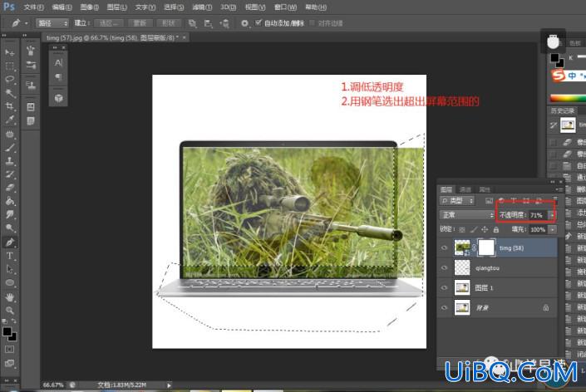Select the Horizontal Type tool
This screenshot has height=392, width=586.
point(10,256)
